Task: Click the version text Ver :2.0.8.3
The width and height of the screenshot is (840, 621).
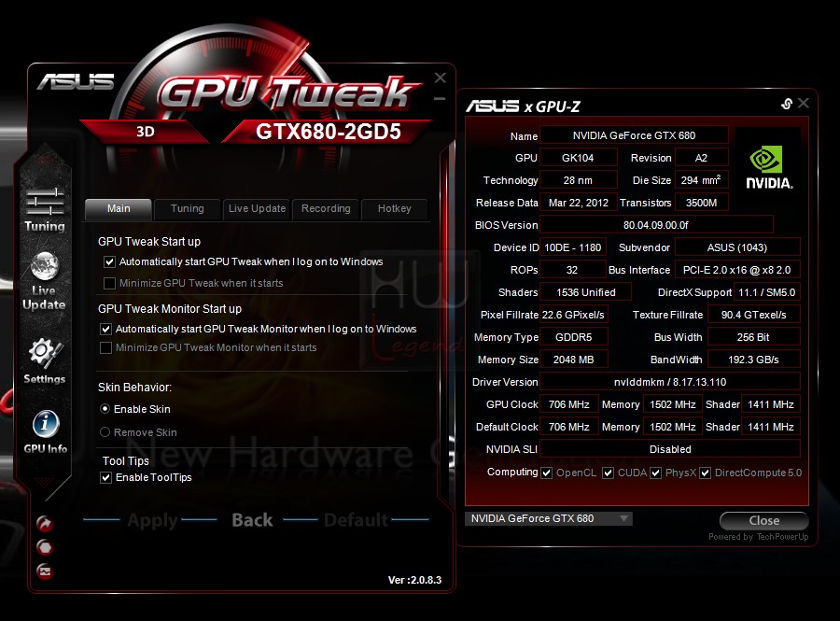Action: (414, 580)
